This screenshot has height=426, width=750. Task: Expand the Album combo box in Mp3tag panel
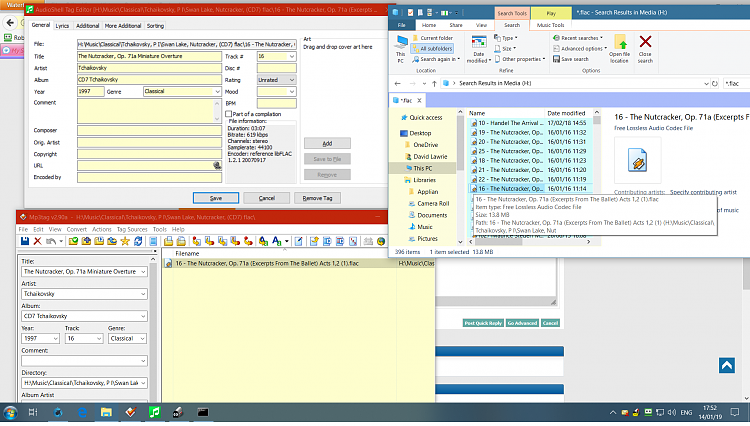(x=143, y=316)
